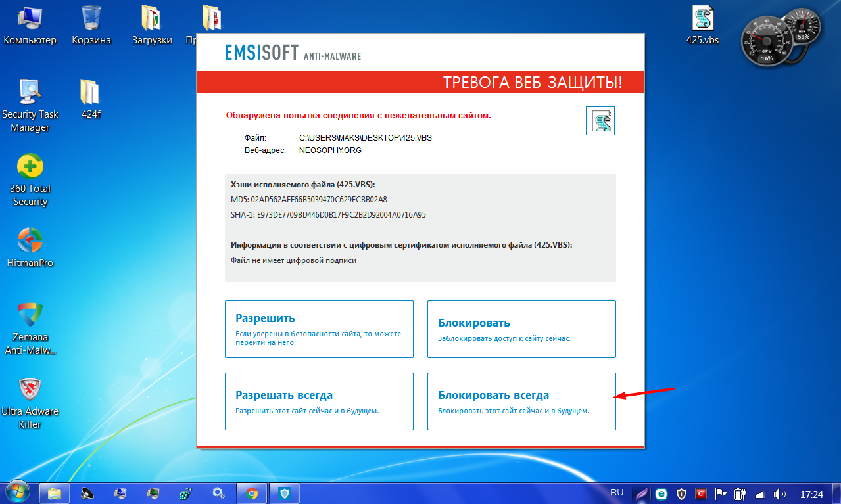This screenshot has height=504, width=841.
Task: Click the red 'Обнаружена попытка соединения' warning
Action: pyautogui.click(x=358, y=116)
